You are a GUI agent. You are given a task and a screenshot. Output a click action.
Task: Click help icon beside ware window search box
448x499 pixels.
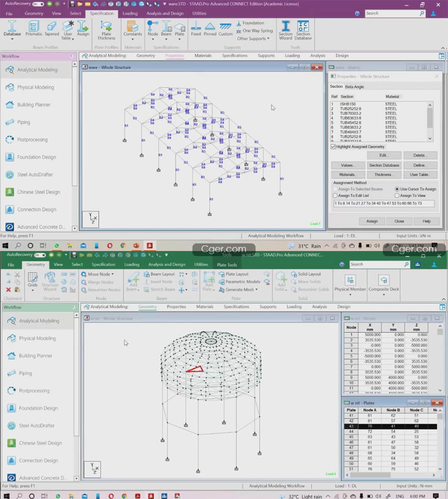(x=357, y=13)
